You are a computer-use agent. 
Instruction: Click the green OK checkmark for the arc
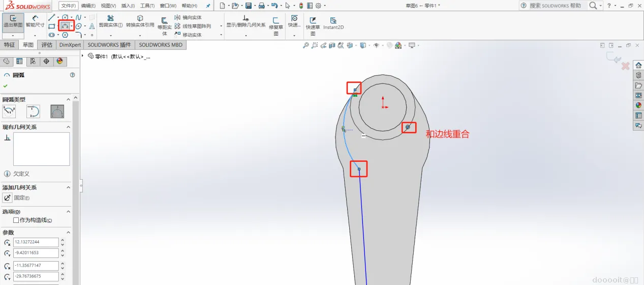pos(6,86)
